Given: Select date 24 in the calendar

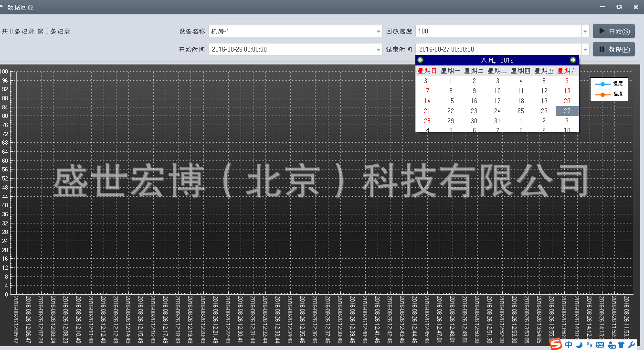Looking at the screenshot, I should (x=497, y=111).
